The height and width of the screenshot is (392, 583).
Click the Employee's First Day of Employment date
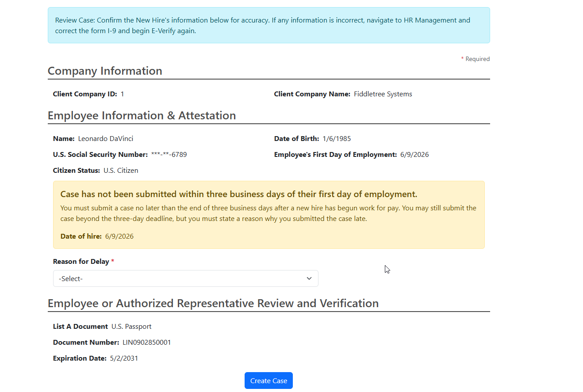point(414,155)
